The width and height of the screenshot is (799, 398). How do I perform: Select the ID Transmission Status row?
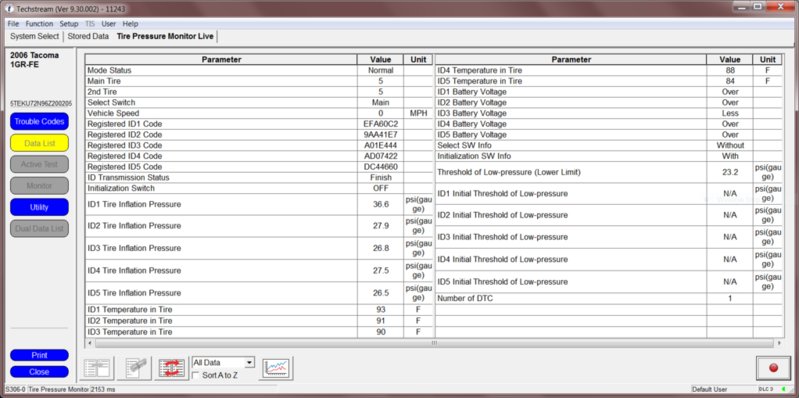259,177
